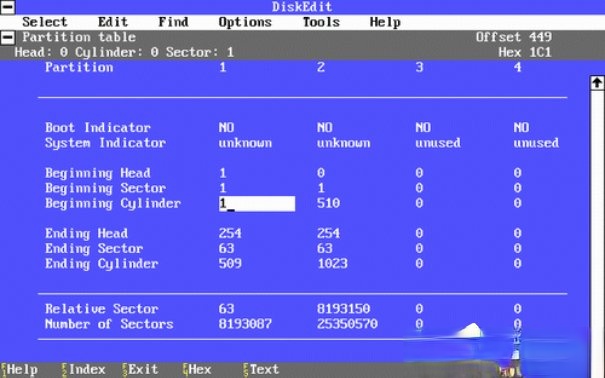Select Number of Sectors value 8193087
Viewport: 605px width, 378px height.
pyautogui.click(x=245, y=324)
